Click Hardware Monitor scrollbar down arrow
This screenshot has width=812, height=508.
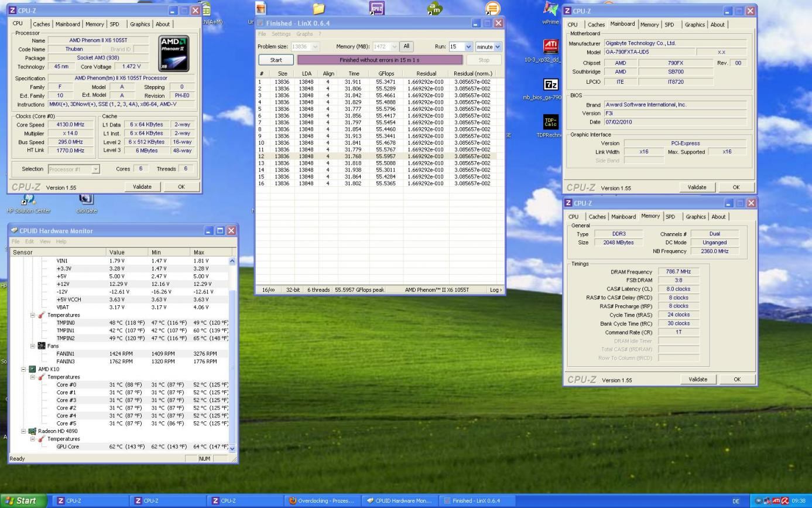pyautogui.click(x=232, y=448)
